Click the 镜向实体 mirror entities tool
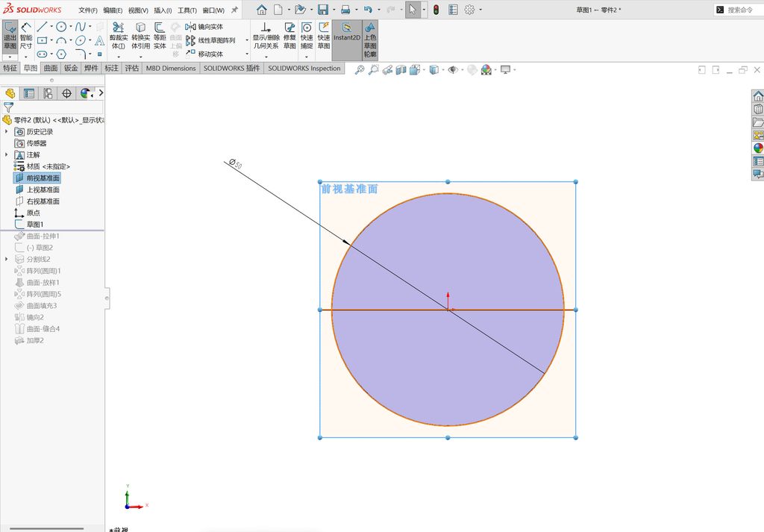The image size is (764, 532). pyautogui.click(x=204, y=27)
